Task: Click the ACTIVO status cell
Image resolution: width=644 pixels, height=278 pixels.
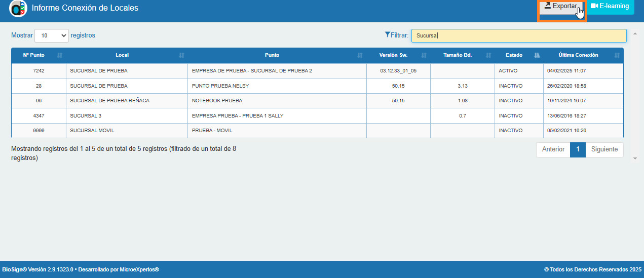Action: 519,71
